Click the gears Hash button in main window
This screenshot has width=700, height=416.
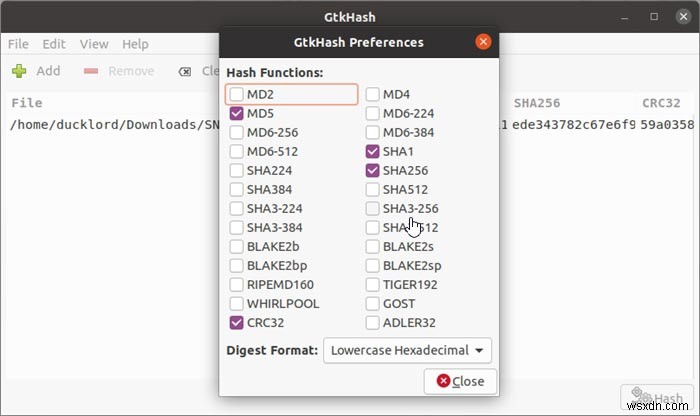coord(657,397)
